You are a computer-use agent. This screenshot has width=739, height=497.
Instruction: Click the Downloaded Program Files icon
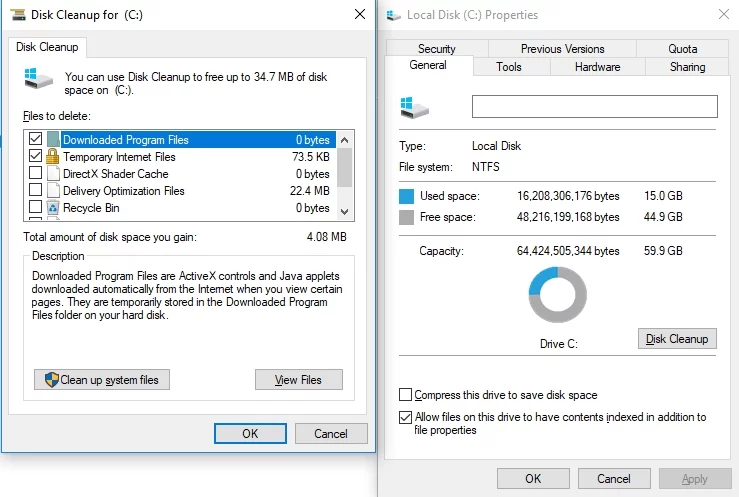pos(53,140)
